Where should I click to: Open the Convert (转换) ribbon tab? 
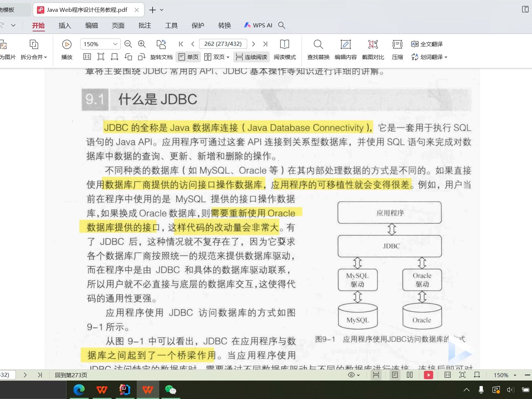[x=225, y=25]
